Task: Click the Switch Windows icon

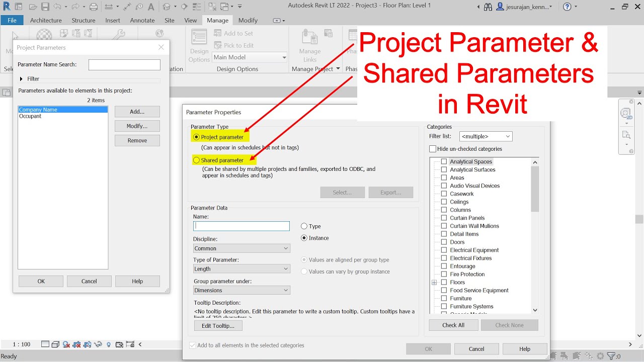Action: pos(224,7)
